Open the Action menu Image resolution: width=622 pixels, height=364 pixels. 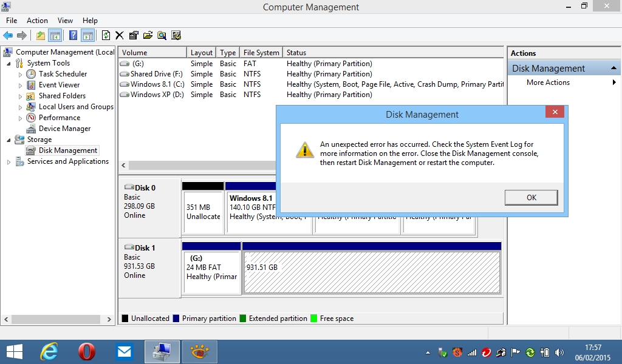coord(37,21)
